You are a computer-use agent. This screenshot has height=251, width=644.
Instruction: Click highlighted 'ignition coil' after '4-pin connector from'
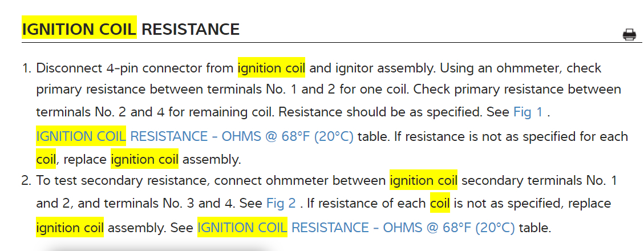pos(272,68)
